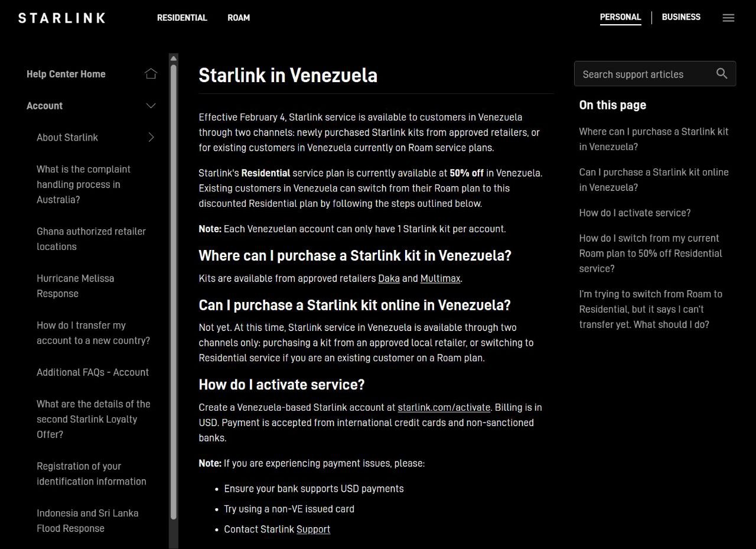
Task: Open the Roam nav item
Action: point(239,18)
